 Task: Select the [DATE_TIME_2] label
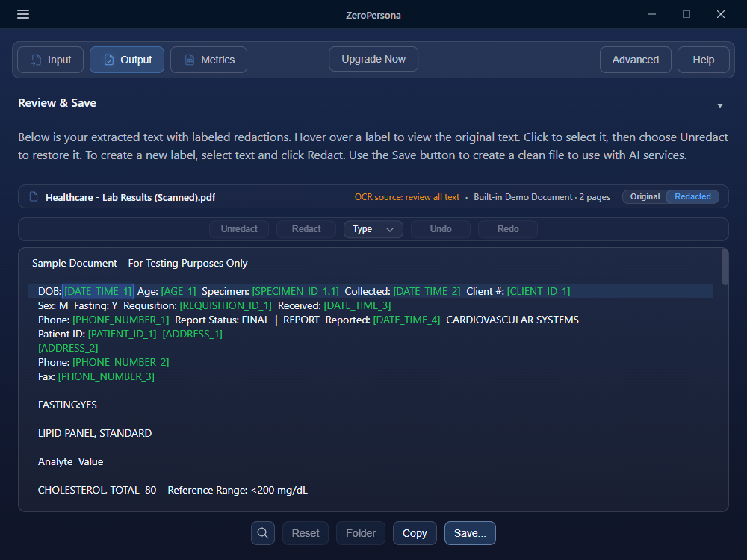pos(427,291)
